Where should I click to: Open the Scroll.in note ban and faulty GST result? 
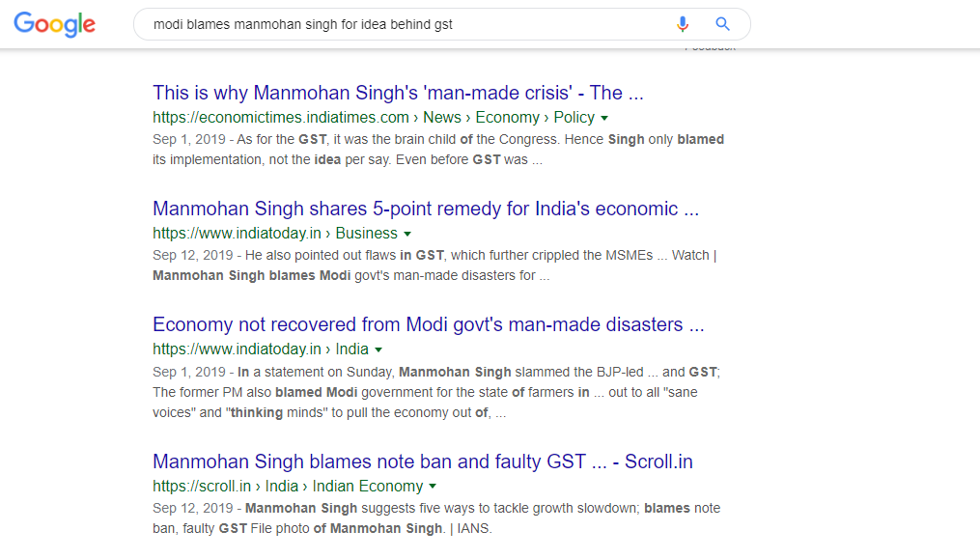[423, 461]
